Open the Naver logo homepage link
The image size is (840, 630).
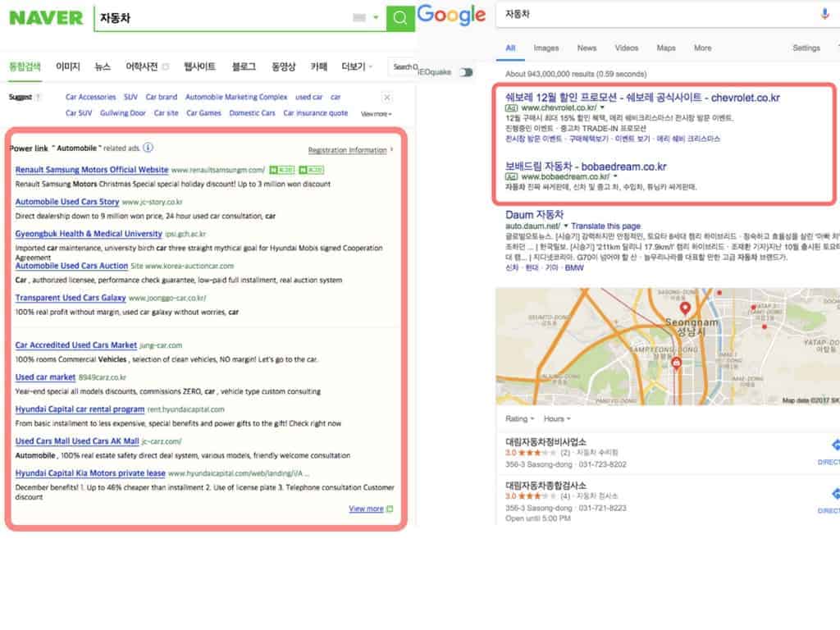(46, 18)
